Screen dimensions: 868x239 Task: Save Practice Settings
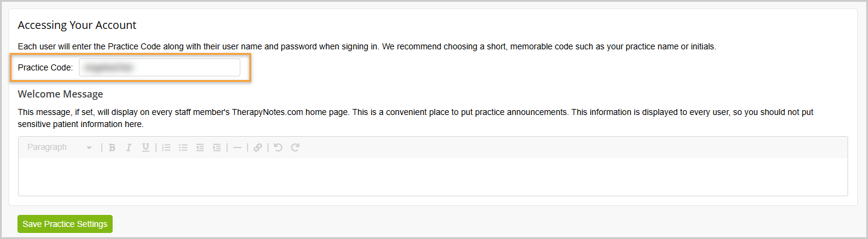click(x=65, y=224)
